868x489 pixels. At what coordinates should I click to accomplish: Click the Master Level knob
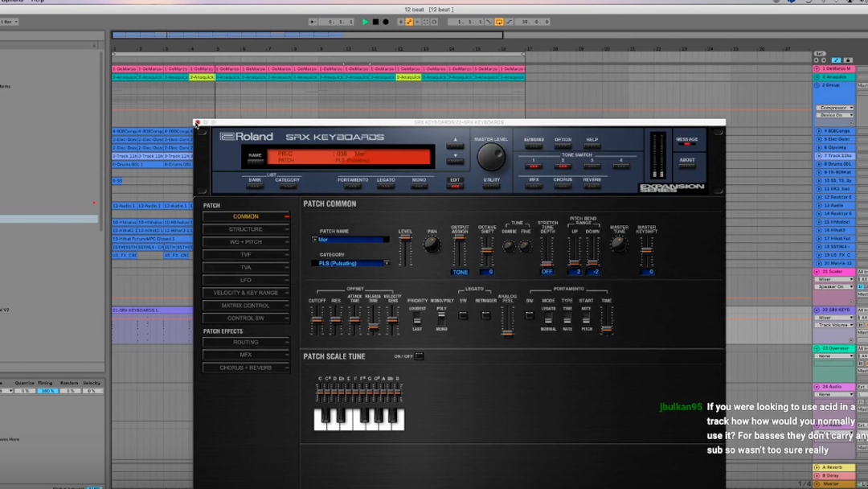coord(491,158)
